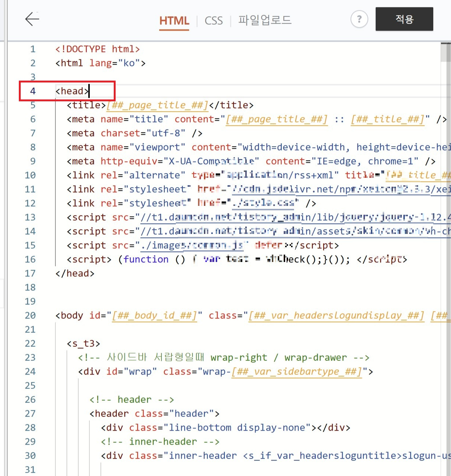Click at the <head> tag on line 4
Image resolution: width=451 pixels, height=476 pixels.
click(72, 91)
